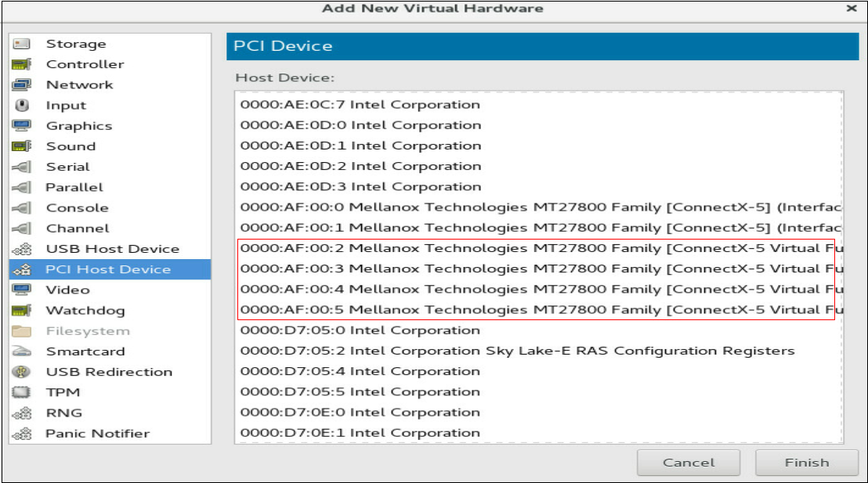Click the USB Redirection icon
Image resolution: width=868 pixels, height=483 pixels.
(22, 372)
